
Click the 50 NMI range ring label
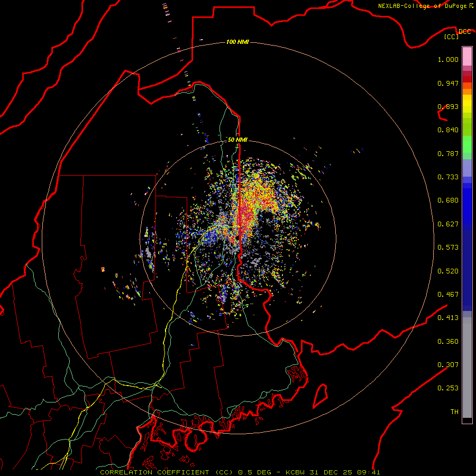(x=237, y=140)
